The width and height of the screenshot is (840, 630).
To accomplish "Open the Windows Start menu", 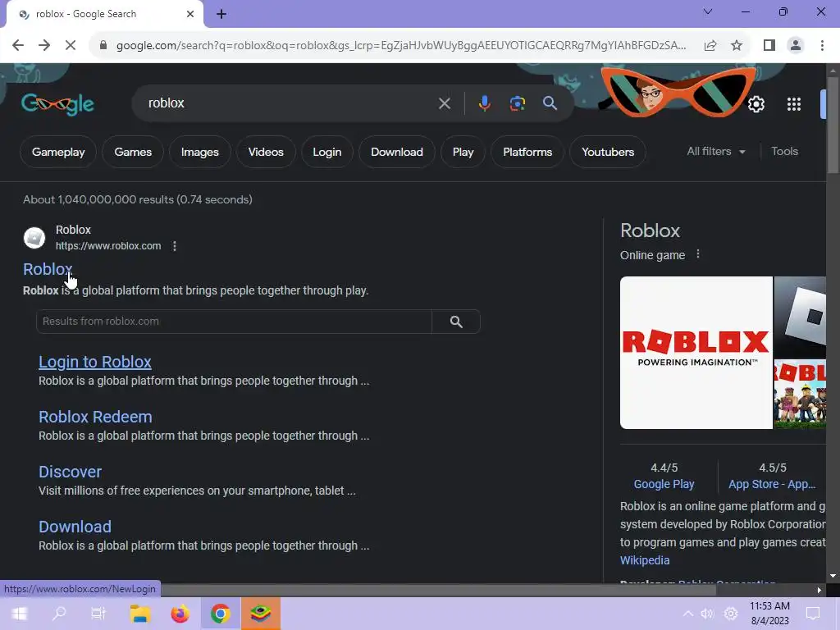I will [20, 614].
